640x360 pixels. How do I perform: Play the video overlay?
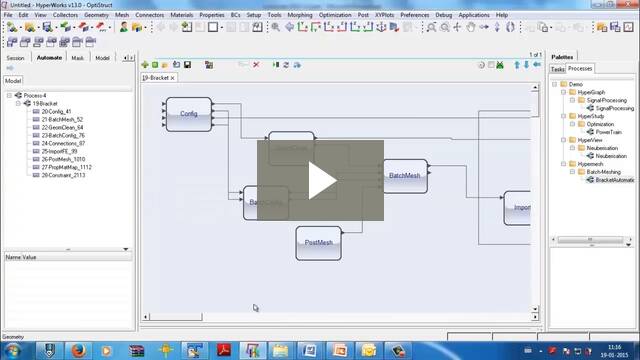[320, 180]
